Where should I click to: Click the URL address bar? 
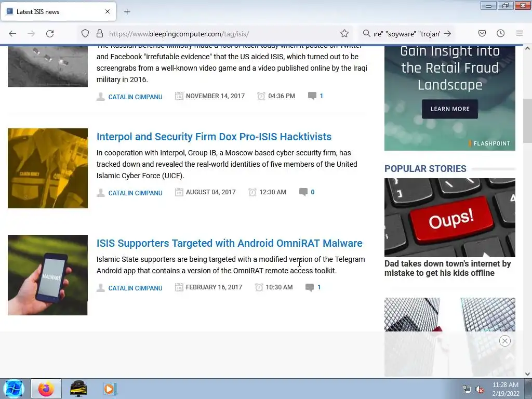(216, 34)
